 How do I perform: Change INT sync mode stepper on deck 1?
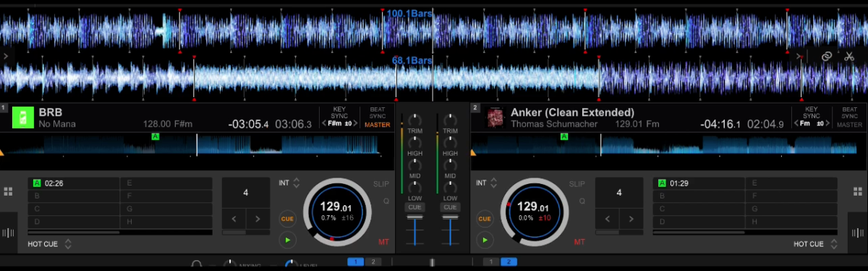pos(296,183)
